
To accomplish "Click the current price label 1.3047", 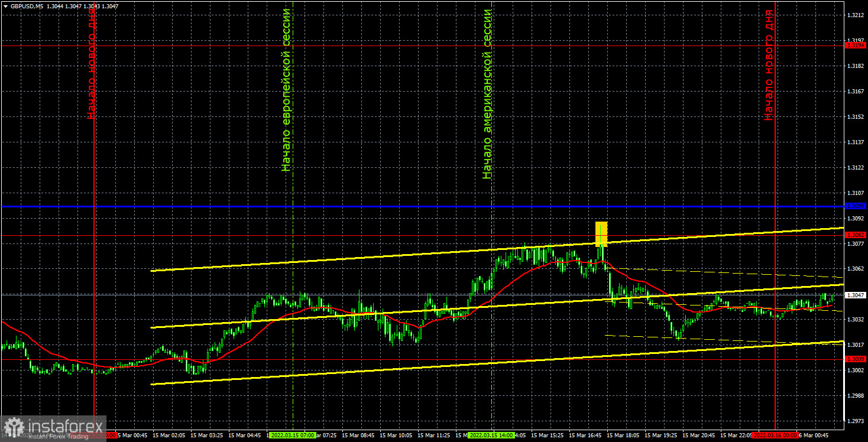I will 856,294.
